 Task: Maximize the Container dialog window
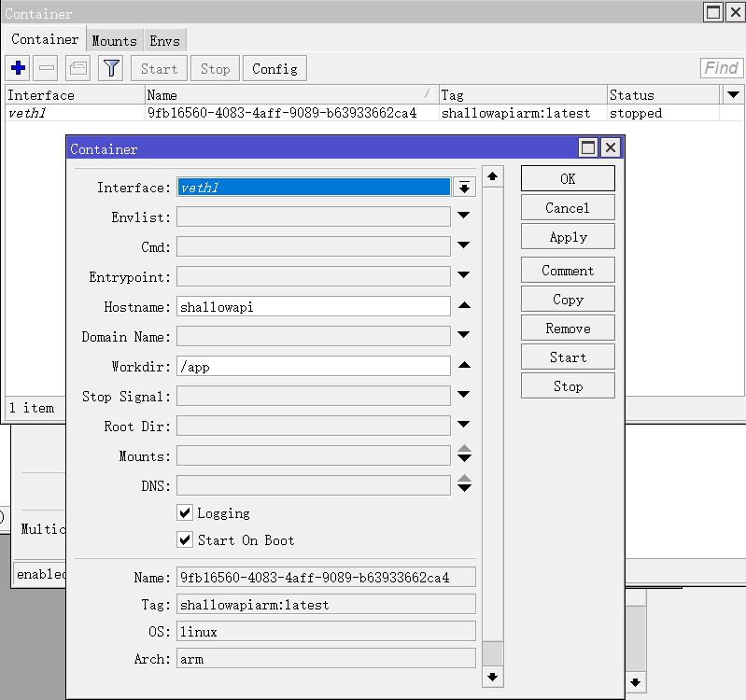tap(588, 147)
